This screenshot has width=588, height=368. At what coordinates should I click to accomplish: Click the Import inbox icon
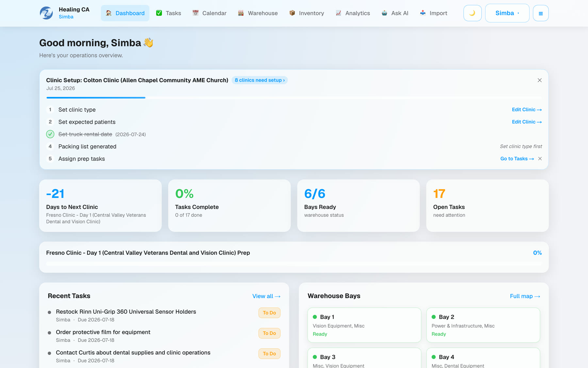point(423,13)
